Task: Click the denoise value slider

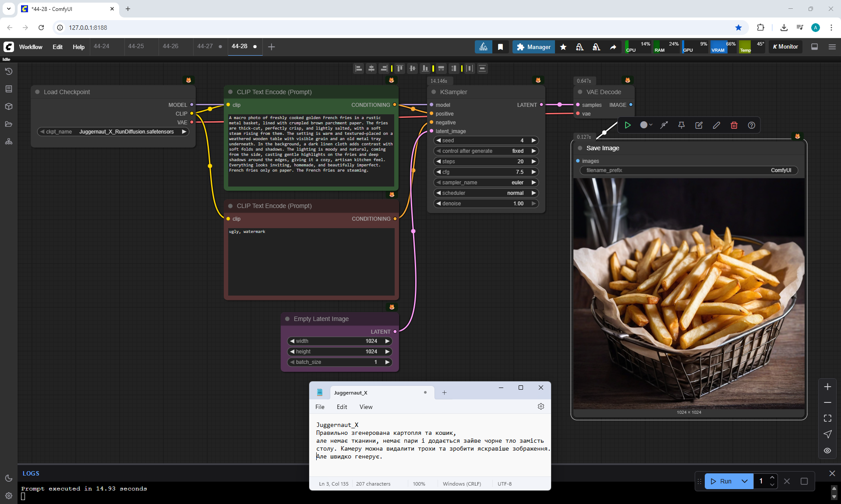Action: click(x=486, y=204)
